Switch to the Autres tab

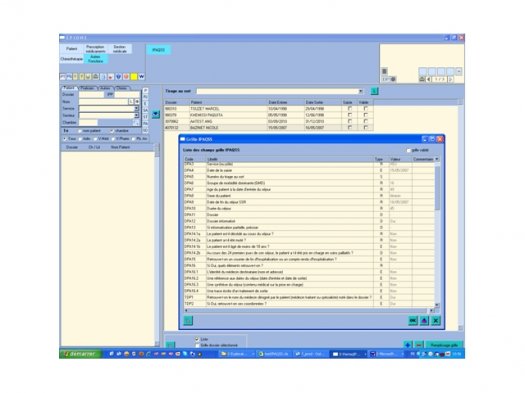coord(105,88)
